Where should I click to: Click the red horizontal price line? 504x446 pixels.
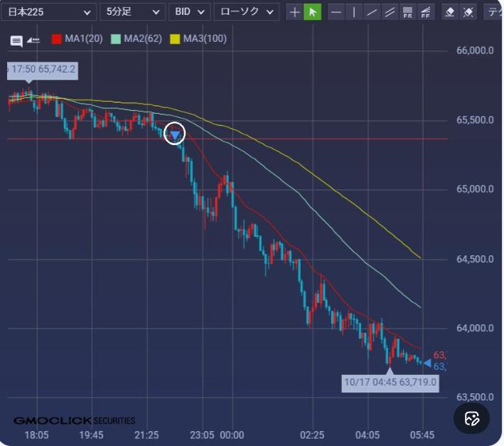pos(227,139)
